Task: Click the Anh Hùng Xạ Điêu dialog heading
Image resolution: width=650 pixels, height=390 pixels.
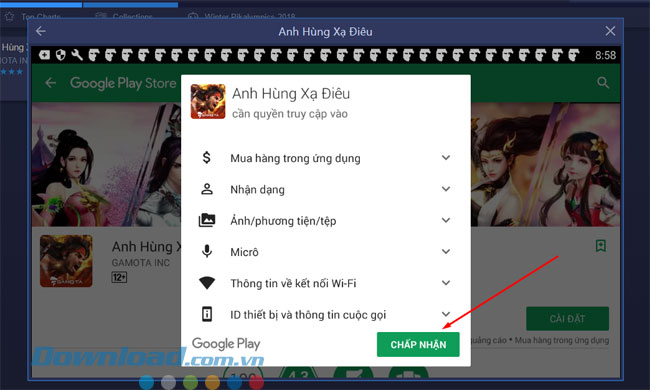Action: (x=291, y=94)
